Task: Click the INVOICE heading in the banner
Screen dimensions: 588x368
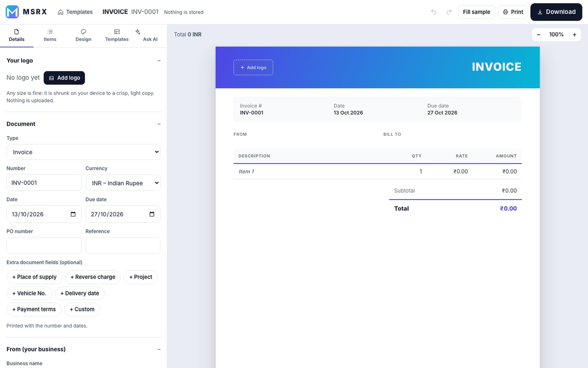Action: (497, 67)
